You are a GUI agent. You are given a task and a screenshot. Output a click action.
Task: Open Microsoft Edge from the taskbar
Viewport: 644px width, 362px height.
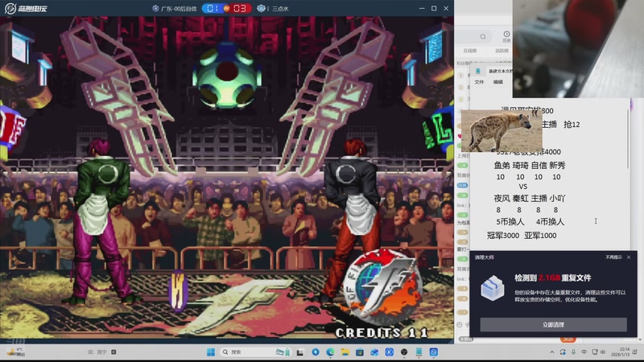(330, 352)
